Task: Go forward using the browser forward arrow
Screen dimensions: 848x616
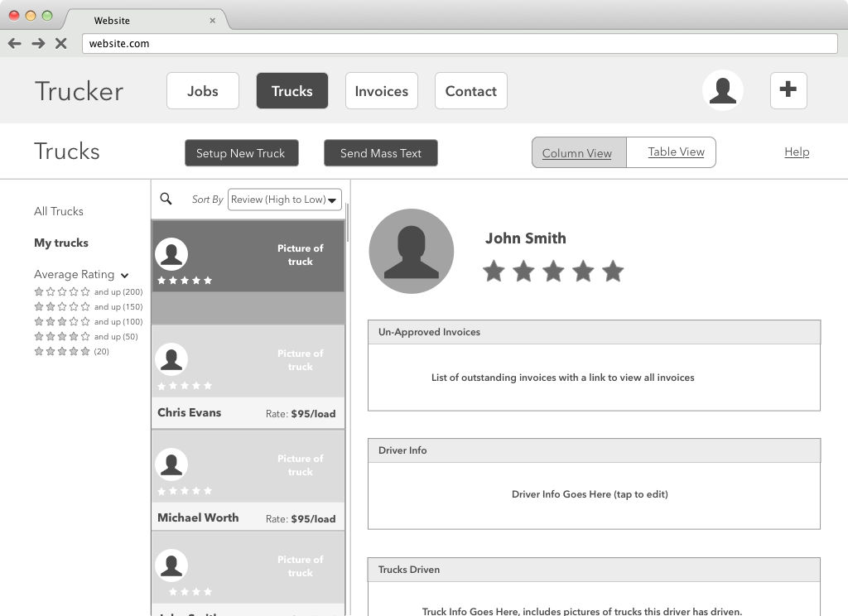Action: click(38, 43)
